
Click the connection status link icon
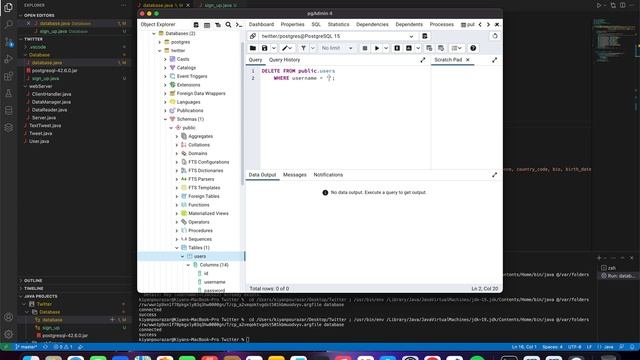coord(253,36)
